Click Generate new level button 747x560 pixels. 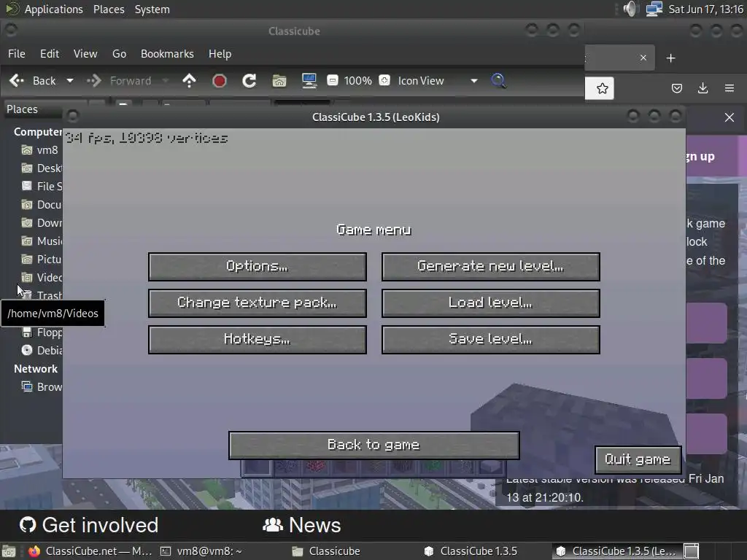pyautogui.click(x=491, y=267)
